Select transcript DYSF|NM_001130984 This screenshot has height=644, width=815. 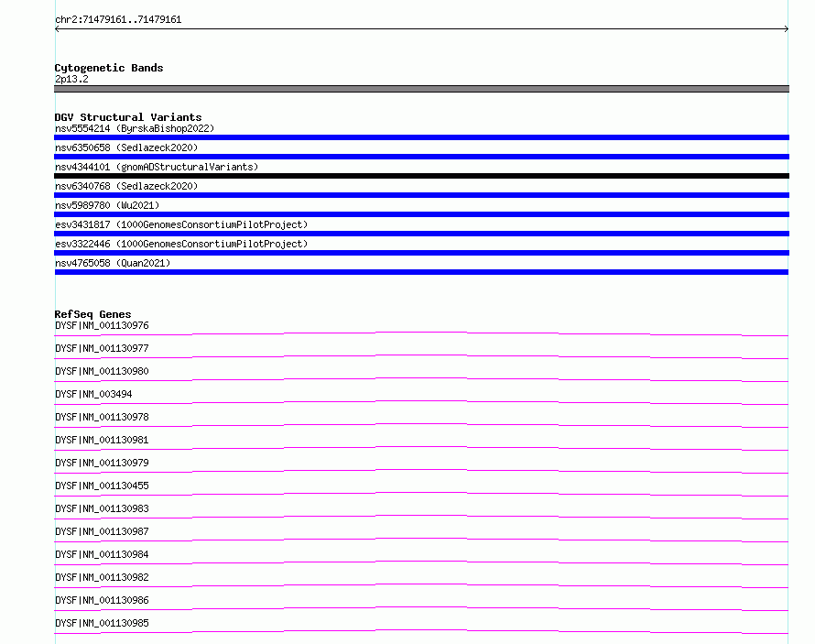[x=102, y=554]
